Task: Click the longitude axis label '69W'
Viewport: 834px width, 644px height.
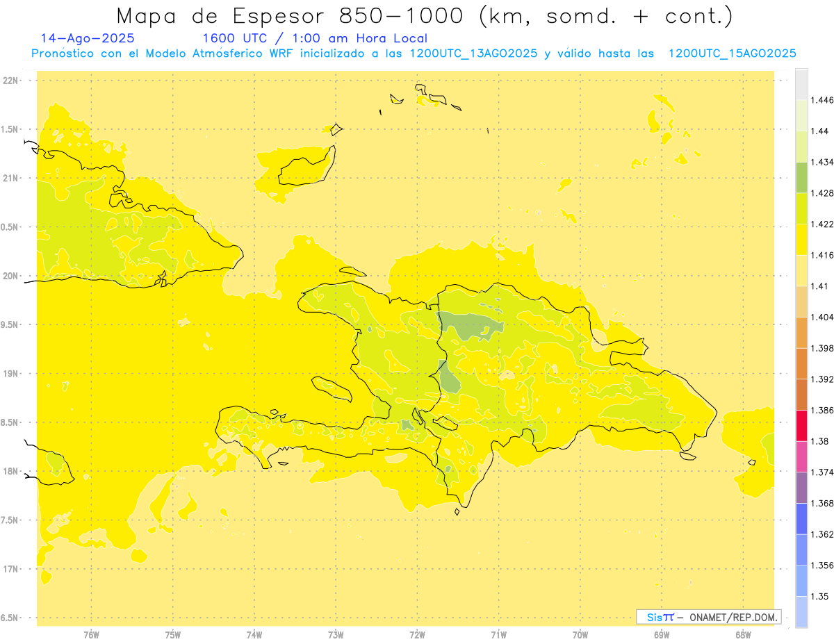Action: (662, 636)
